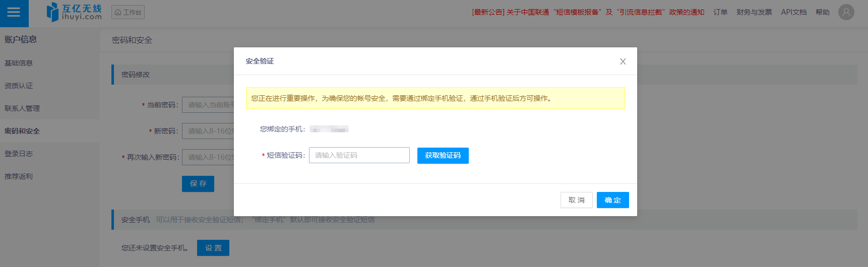Open the user avatar icon

(x=846, y=12)
